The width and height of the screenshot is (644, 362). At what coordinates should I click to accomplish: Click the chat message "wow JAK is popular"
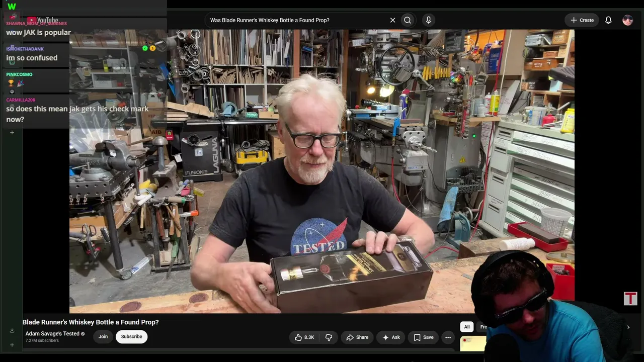click(x=39, y=33)
